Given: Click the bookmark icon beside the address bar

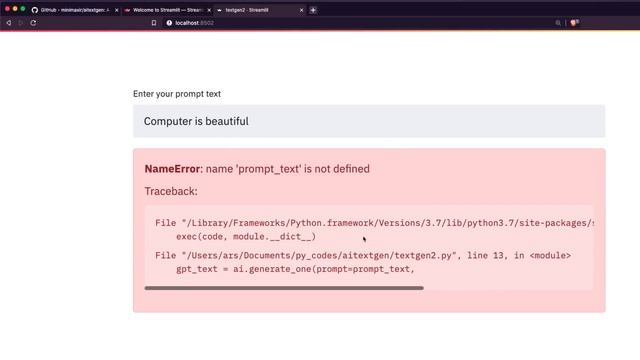Looking at the screenshot, I should coord(154,23).
